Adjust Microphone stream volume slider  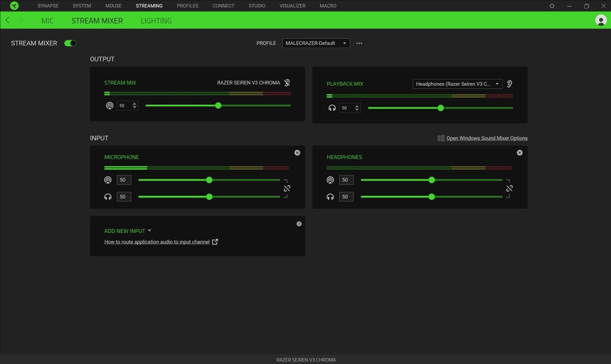(209, 180)
